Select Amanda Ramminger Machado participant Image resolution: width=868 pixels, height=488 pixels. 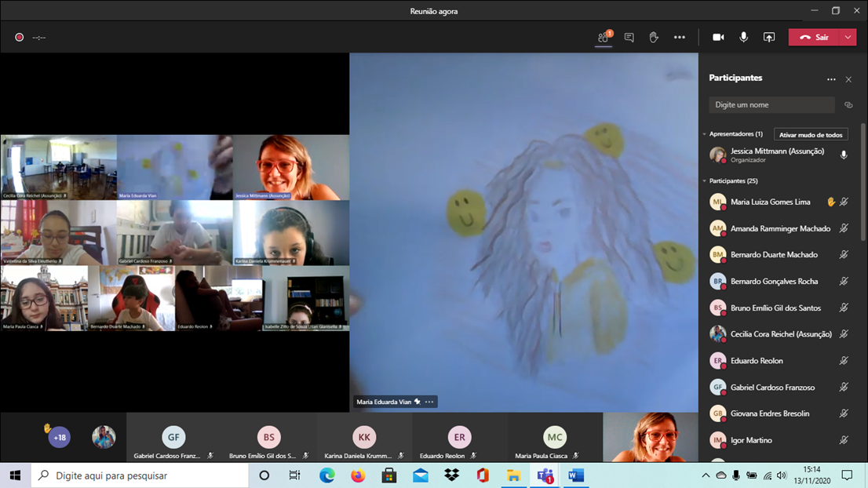click(x=779, y=228)
